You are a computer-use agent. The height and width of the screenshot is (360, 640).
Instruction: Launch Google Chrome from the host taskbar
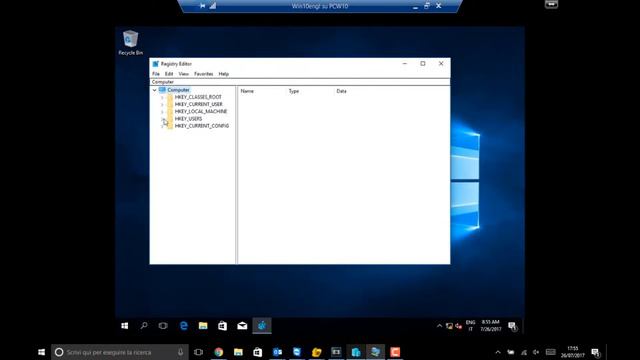(x=219, y=352)
